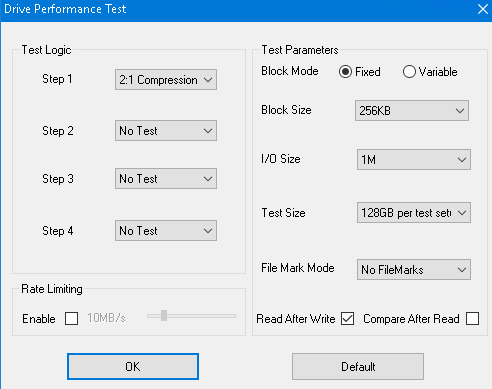The width and height of the screenshot is (492, 389).
Task: Click the Block Mode label
Action: [290, 71]
